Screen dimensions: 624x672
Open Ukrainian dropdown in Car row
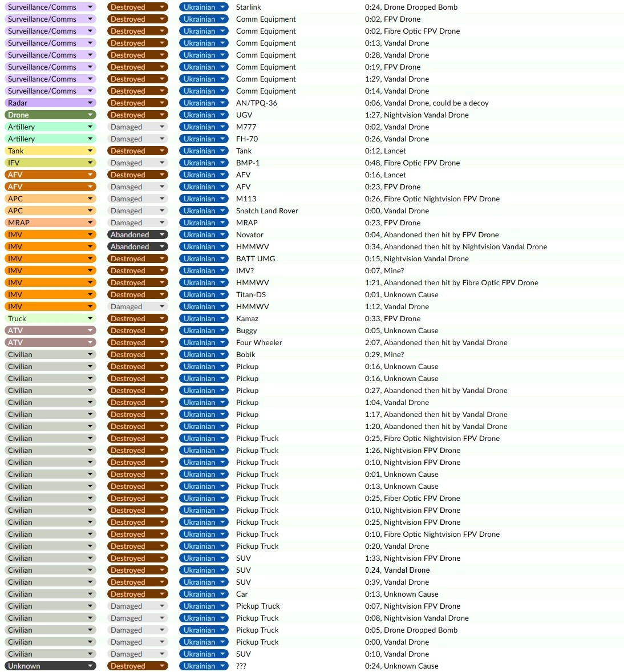click(x=204, y=594)
